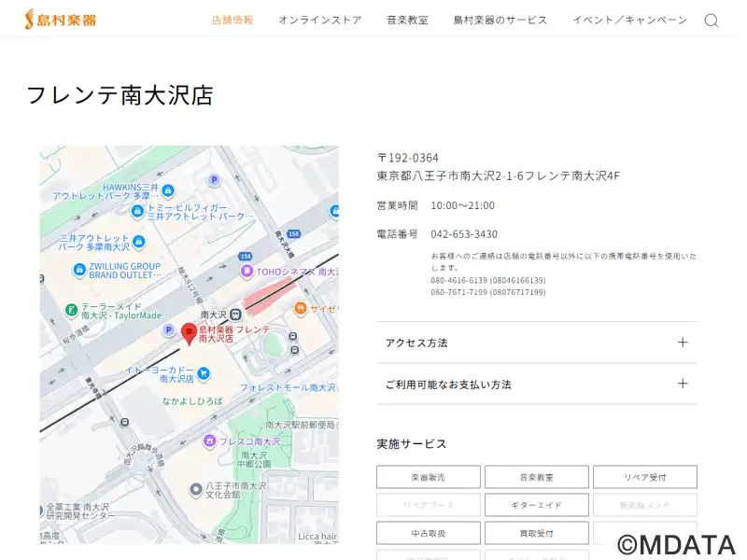Open the 音楽教室 navigation menu
This screenshot has width=747, height=560.
click(407, 20)
